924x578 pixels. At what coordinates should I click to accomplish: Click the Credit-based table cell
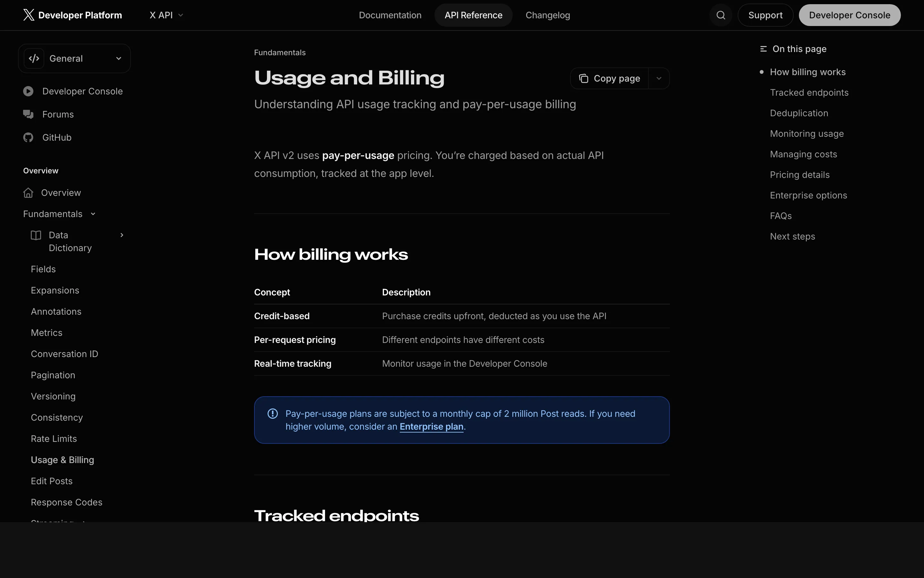[282, 316]
